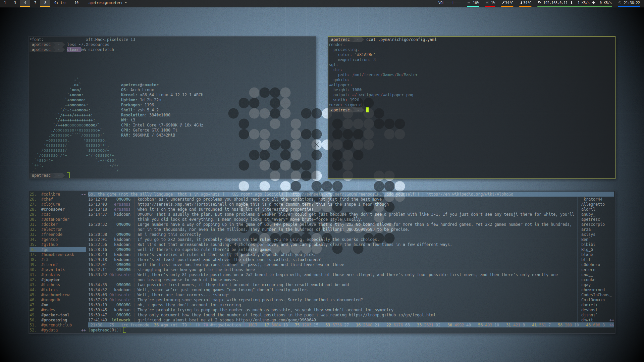Switch to workspace 1
This screenshot has width=644, height=362.
(5, 3)
